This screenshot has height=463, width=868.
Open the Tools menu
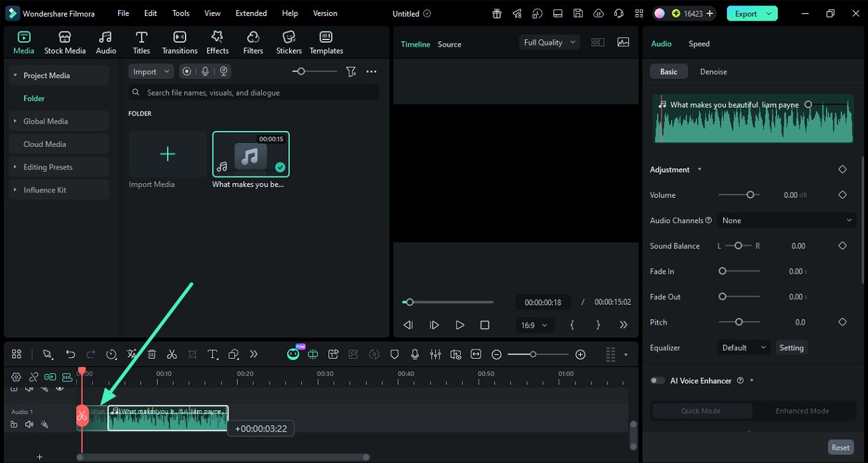181,13
